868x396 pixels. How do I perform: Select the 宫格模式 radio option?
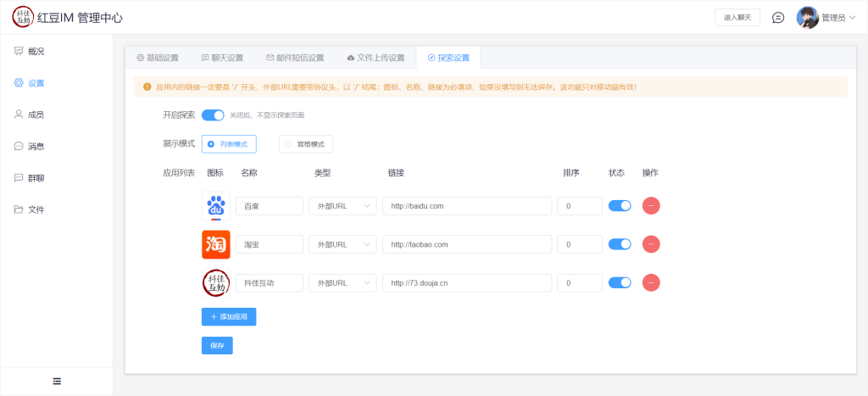click(x=305, y=144)
